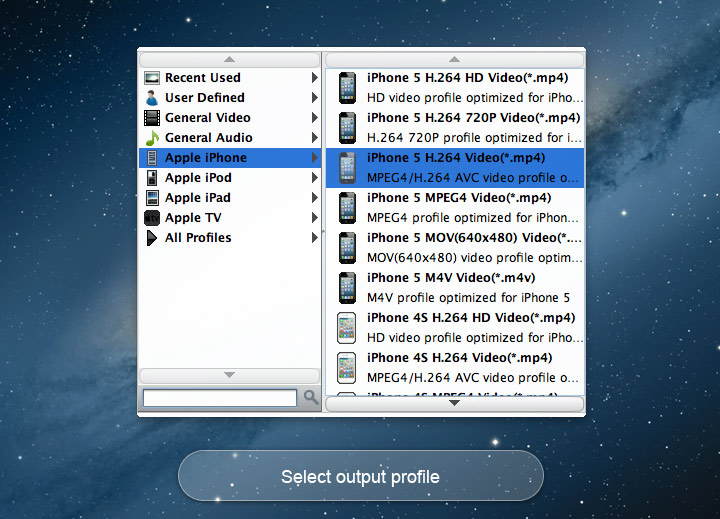Image resolution: width=720 pixels, height=519 pixels.
Task: Click white phone icon for iPhone 4S H.264 Video(*.mp4)
Action: (x=347, y=367)
